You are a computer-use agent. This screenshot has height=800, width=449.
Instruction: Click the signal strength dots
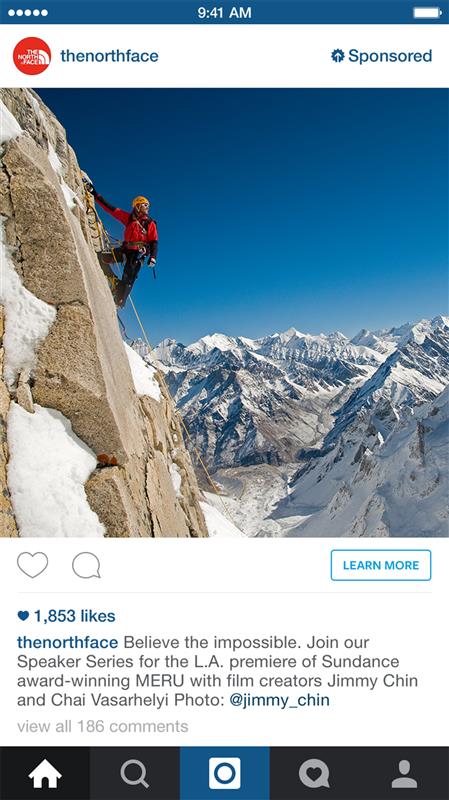(x=28, y=12)
